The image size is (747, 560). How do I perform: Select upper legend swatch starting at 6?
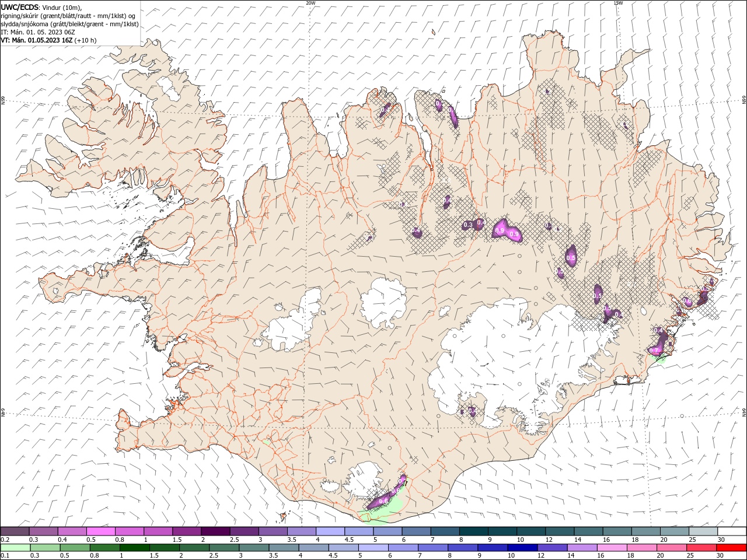click(416, 531)
